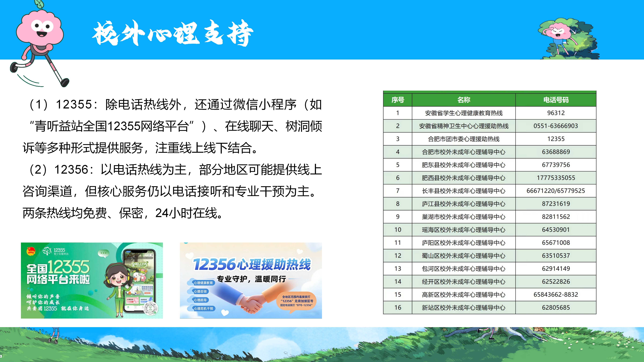Click the 心理疏导 cloud label
644x362 pixels.
tap(200, 300)
